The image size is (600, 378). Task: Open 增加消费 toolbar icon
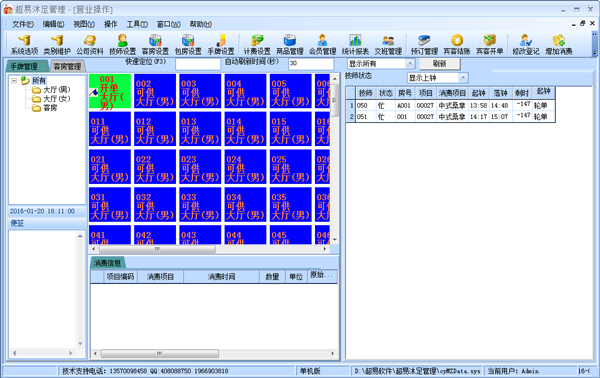(x=559, y=45)
